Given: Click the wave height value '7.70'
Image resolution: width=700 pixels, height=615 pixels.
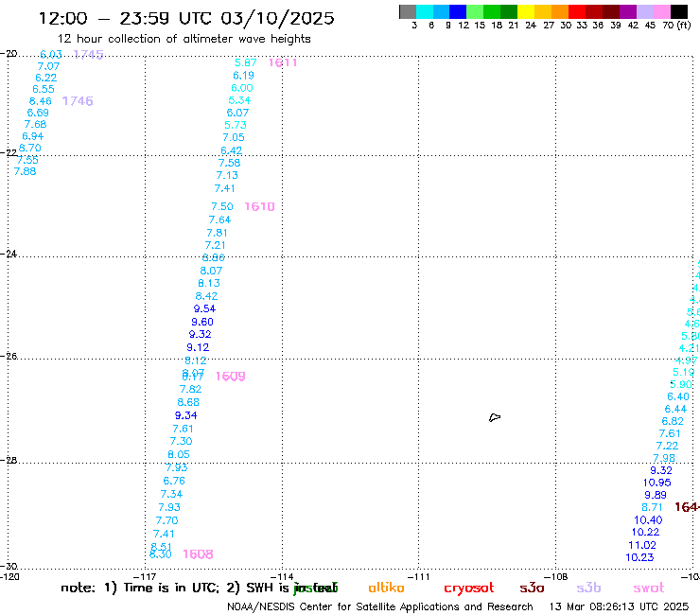Looking at the screenshot, I should tap(167, 520).
